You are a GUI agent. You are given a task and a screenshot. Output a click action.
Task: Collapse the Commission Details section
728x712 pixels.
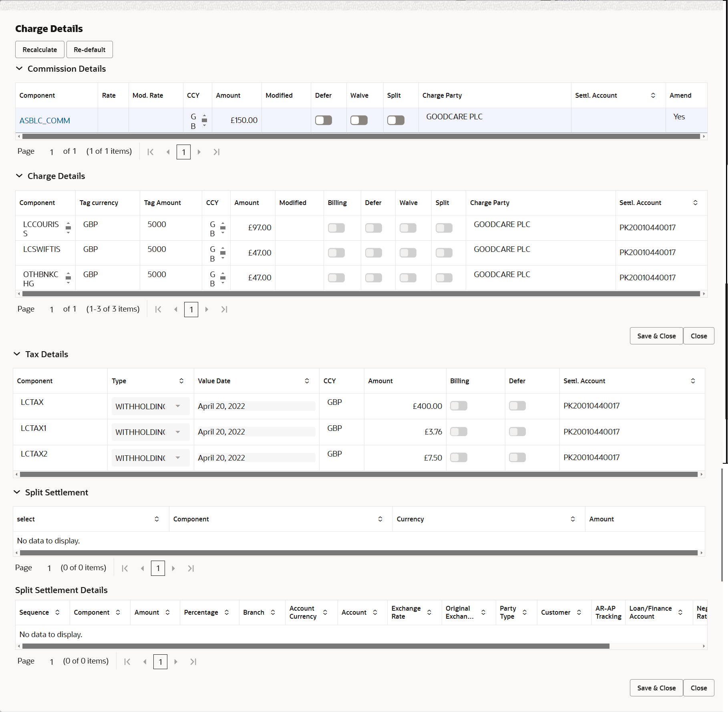[x=19, y=68]
